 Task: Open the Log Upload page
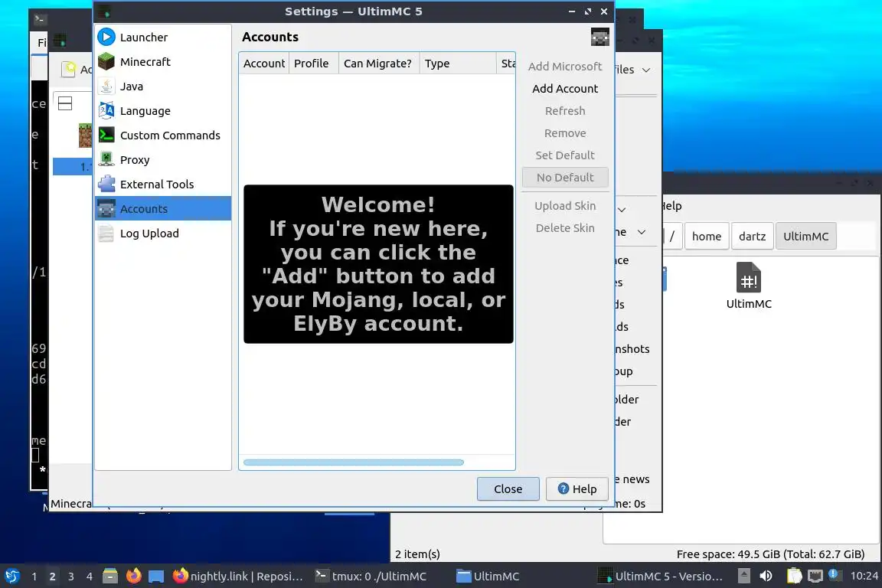[x=162, y=233]
